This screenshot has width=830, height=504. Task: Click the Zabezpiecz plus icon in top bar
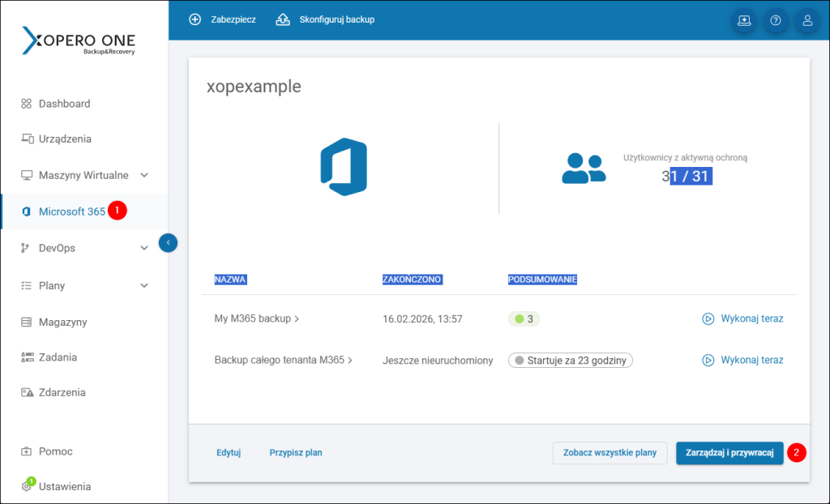195,19
